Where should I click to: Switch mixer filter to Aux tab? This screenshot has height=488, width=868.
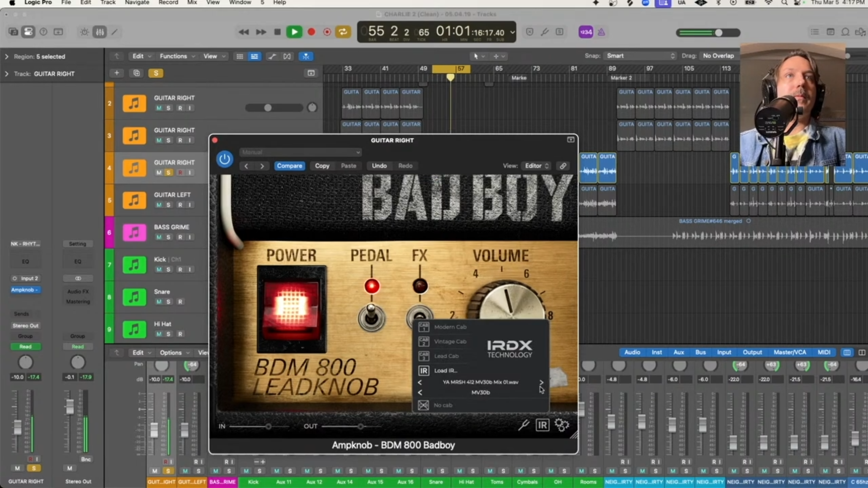679,352
